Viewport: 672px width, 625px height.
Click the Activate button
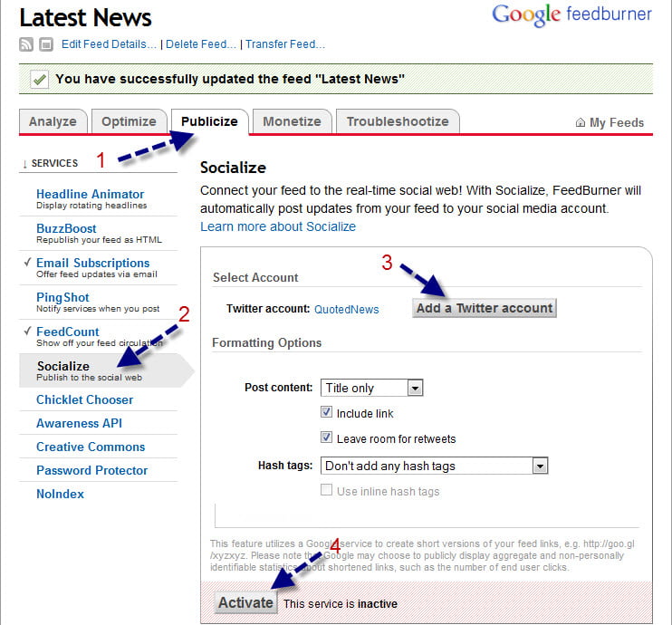coord(246,602)
